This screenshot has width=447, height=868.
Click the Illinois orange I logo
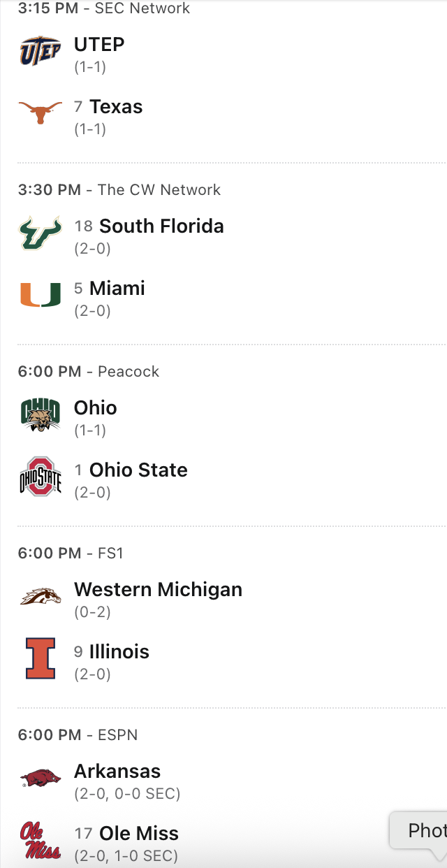pyautogui.click(x=40, y=658)
